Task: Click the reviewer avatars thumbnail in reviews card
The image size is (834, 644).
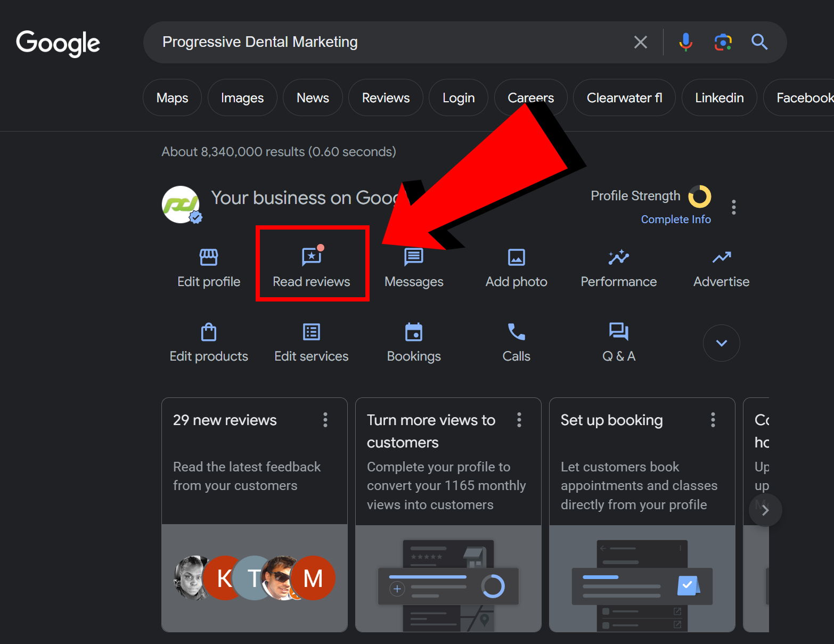Action: [255, 578]
